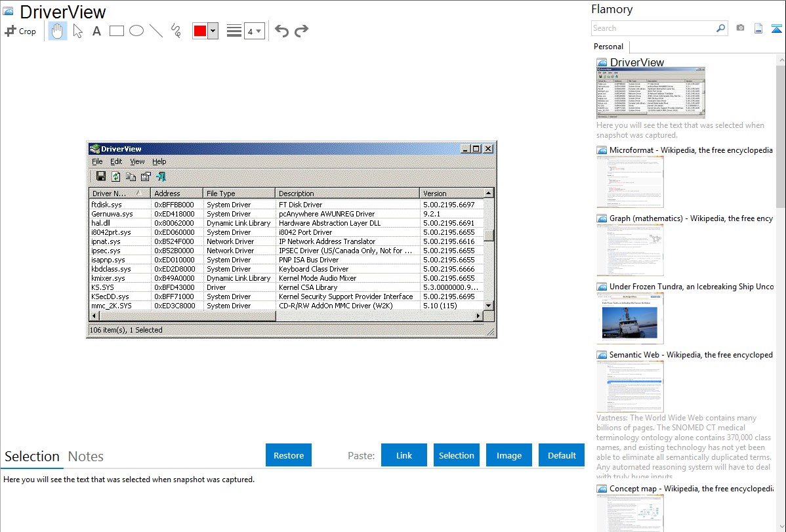
Task: Activate the hand pan tool
Action: click(58, 31)
